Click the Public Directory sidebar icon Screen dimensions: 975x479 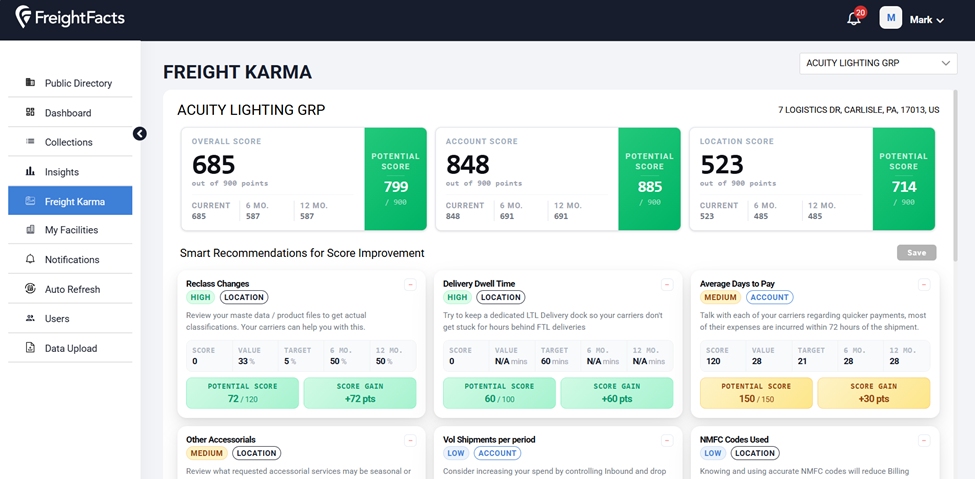30,83
